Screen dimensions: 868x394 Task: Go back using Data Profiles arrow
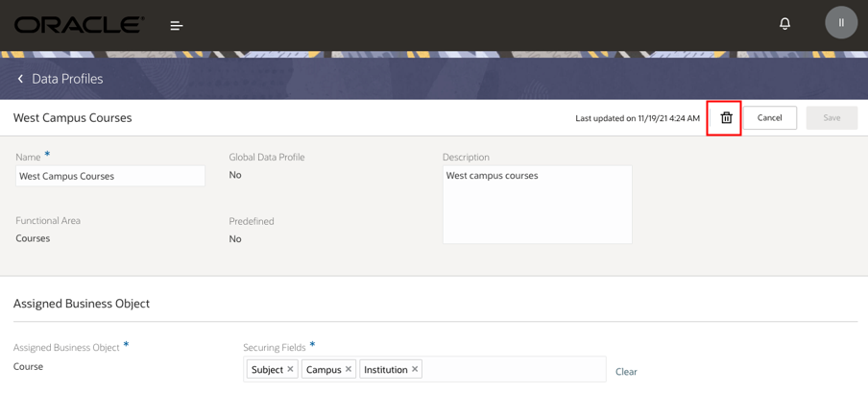20,79
